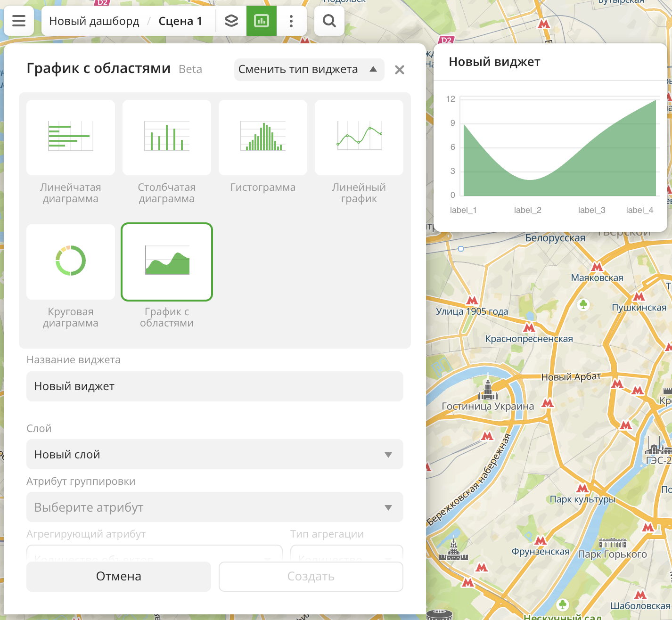This screenshot has height=620, width=672.
Task: Open the layers panel icon
Action: (x=231, y=21)
